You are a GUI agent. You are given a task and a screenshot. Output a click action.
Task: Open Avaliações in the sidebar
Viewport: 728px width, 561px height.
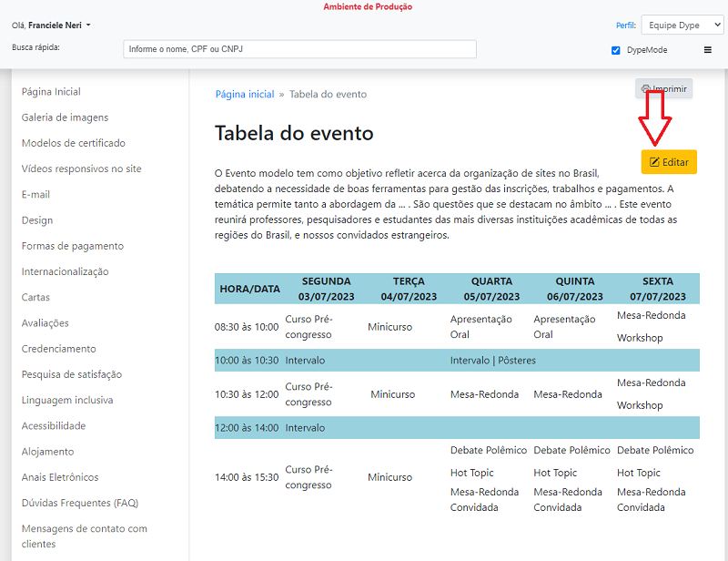pyautogui.click(x=45, y=323)
